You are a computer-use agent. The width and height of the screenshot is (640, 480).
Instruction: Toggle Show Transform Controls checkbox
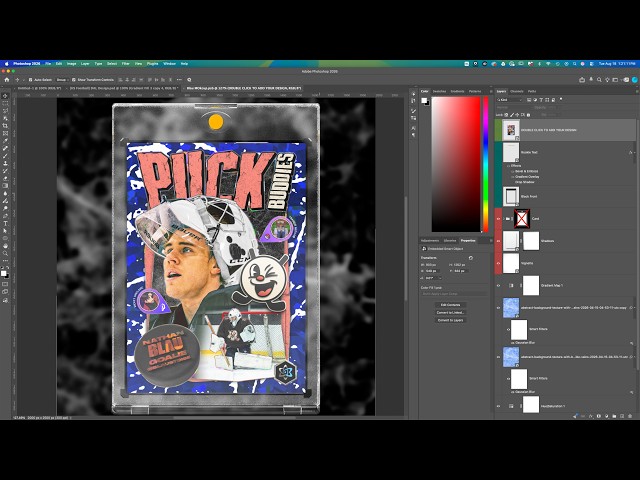74,80
